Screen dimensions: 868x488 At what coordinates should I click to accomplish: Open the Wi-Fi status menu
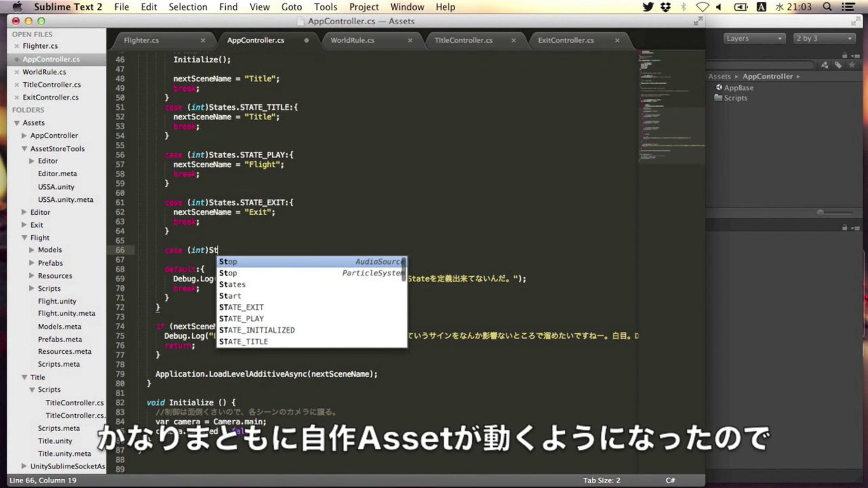point(702,7)
